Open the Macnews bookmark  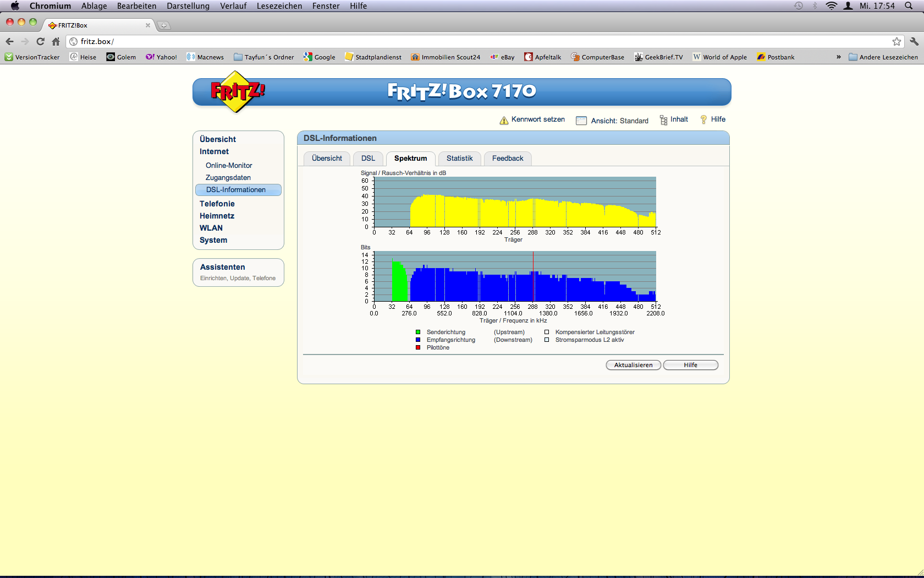(x=205, y=57)
